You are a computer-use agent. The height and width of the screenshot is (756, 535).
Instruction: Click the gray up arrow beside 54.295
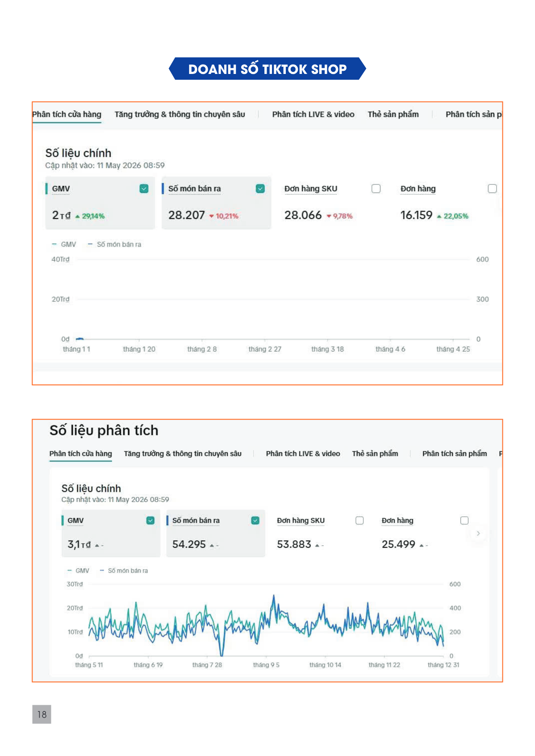click(x=212, y=545)
